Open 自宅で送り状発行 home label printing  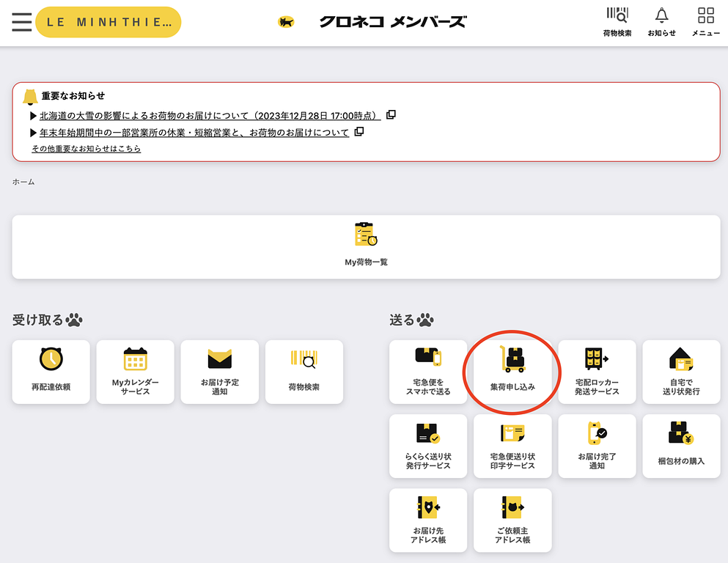point(681,372)
